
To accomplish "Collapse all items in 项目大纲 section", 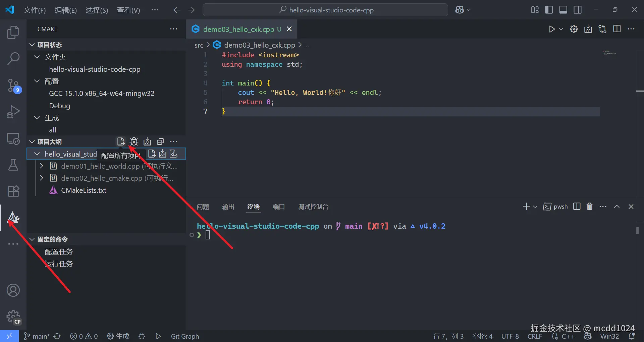I will tap(160, 141).
